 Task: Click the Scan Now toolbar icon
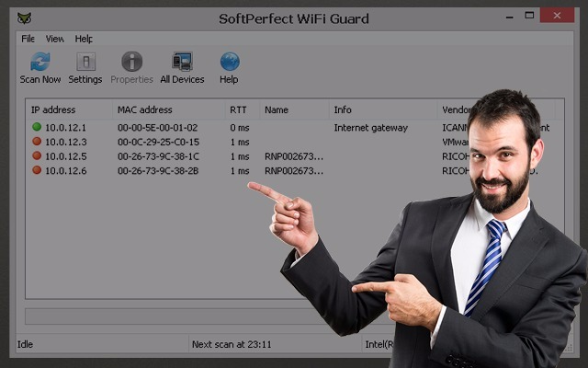(x=40, y=62)
